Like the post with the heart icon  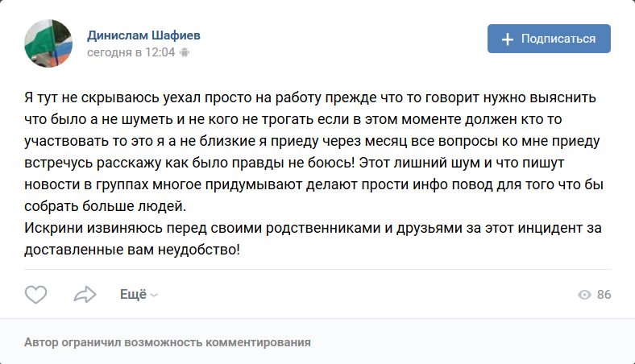[36, 295]
